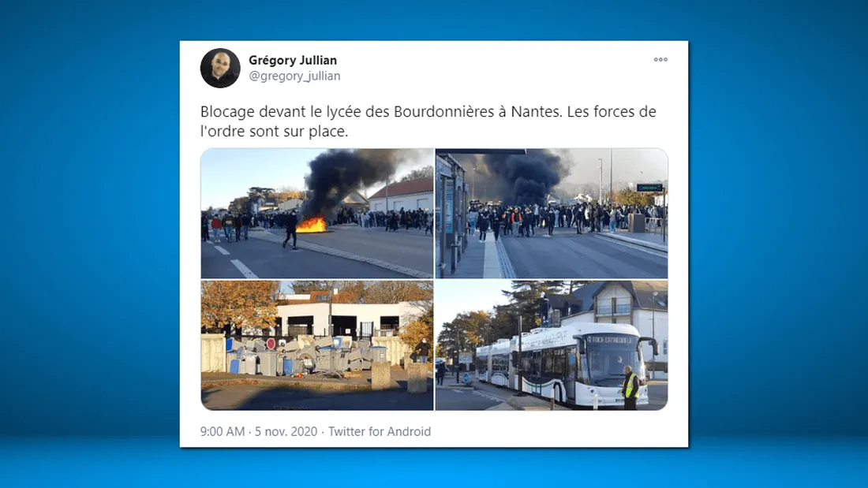Open the Twitter for Android source link
Image resolution: width=868 pixels, height=488 pixels.
380,431
